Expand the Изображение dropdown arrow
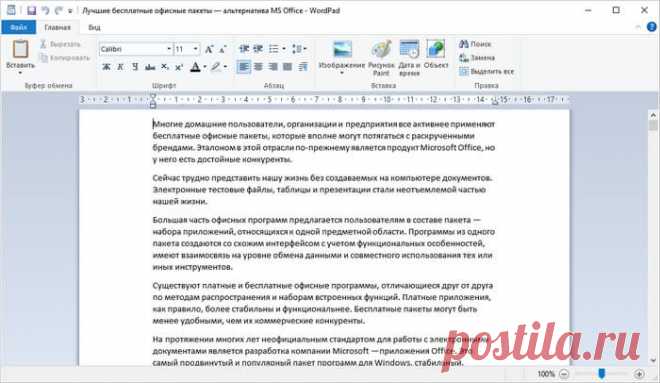The height and width of the screenshot is (383, 660). tap(341, 73)
